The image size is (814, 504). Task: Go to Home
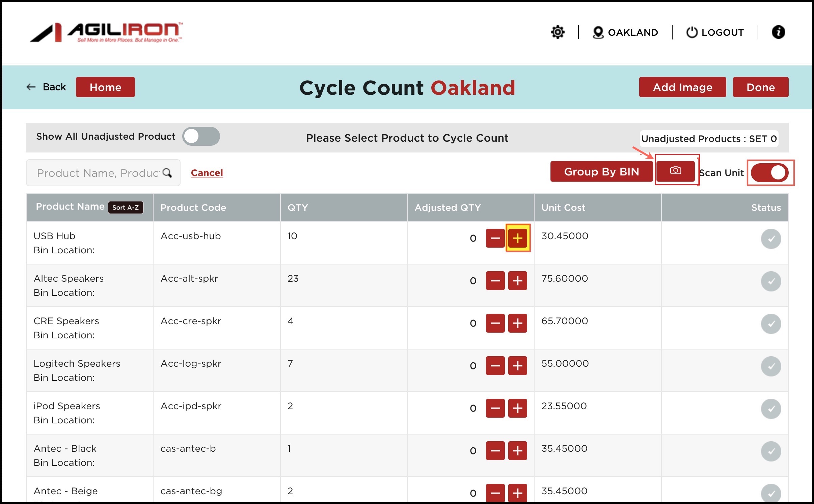pos(105,87)
